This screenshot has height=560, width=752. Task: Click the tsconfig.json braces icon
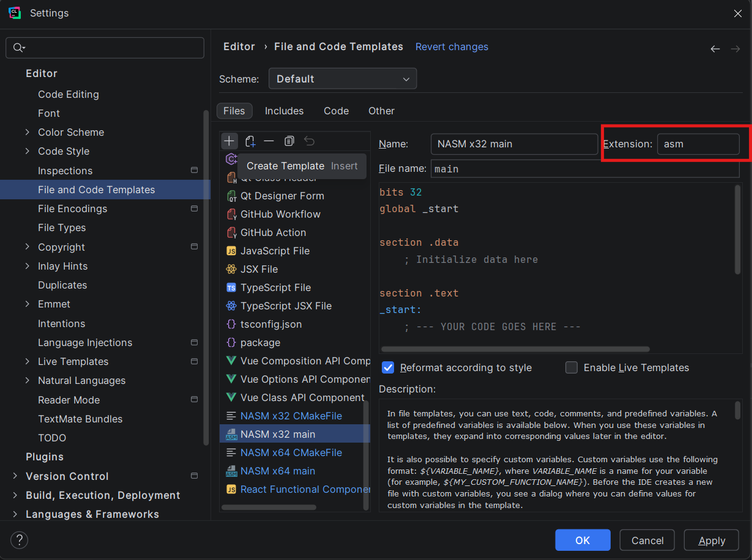tap(231, 325)
